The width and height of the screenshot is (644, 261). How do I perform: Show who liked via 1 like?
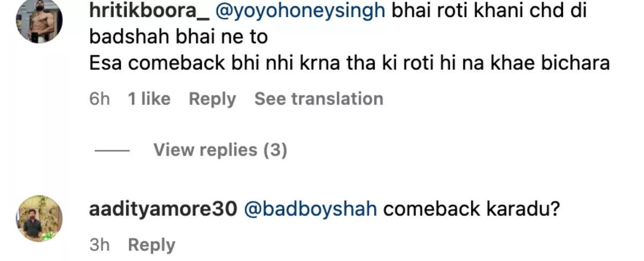[x=149, y=99]
